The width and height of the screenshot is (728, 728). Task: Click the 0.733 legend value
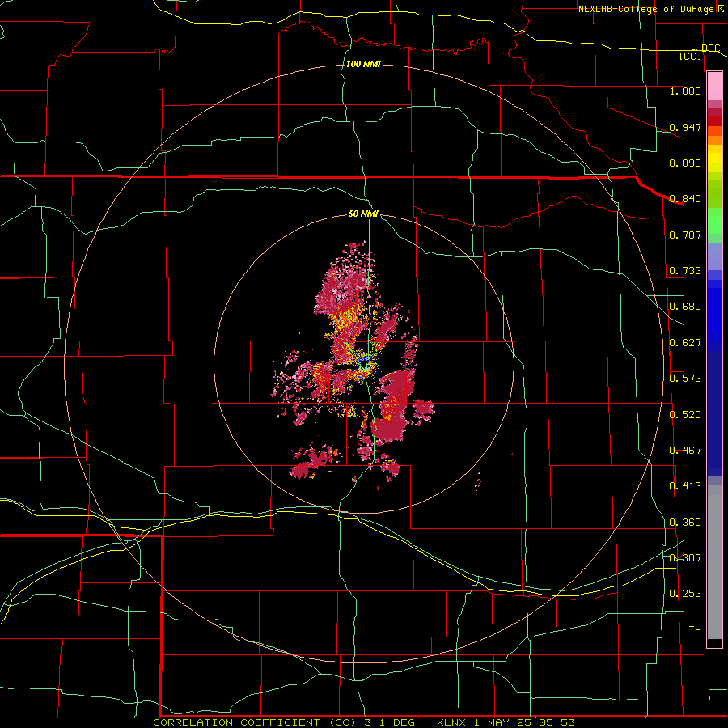pyautogui.click(x=685, y=271)
